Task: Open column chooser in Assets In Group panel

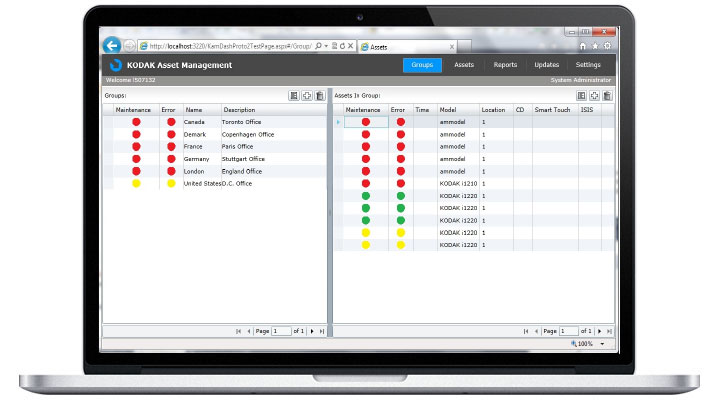Action: pyautogui.click(x=581, y=96)
